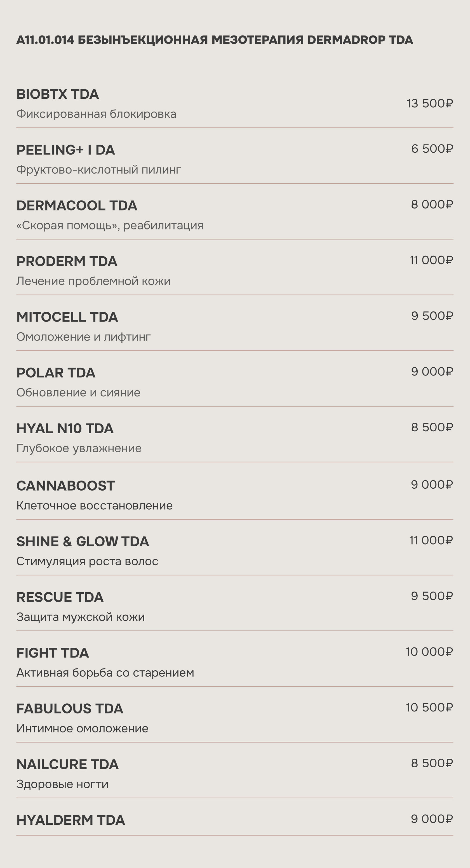Click the 10 500₽ price label
This screenshot has width=470, height=868.
pos(429,708)
